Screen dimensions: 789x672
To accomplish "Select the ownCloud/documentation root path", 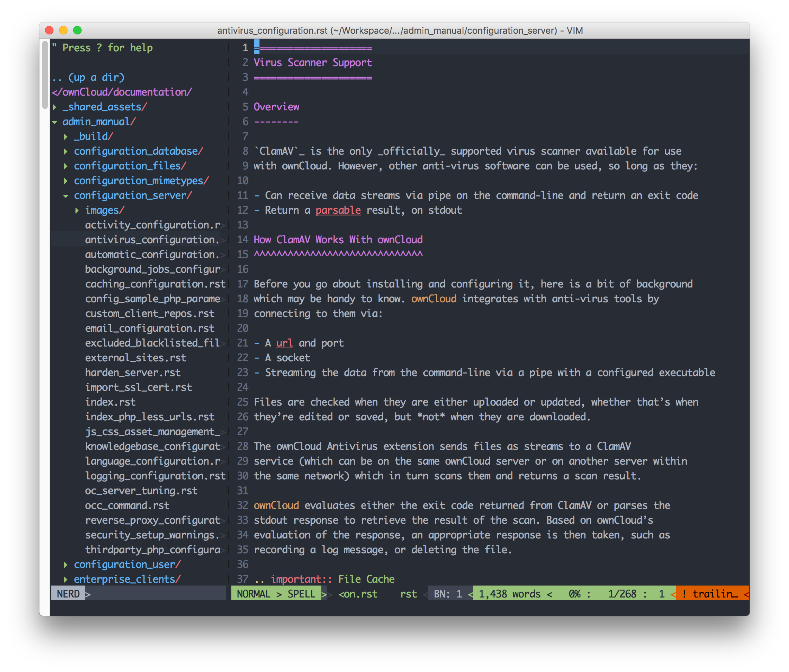I will 122,92.
